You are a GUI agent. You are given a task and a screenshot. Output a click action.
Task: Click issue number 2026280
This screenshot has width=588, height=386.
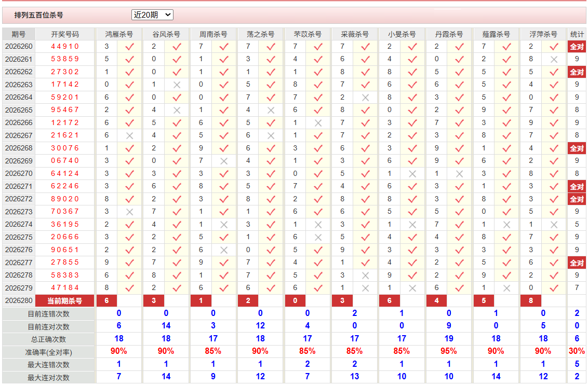19,300
